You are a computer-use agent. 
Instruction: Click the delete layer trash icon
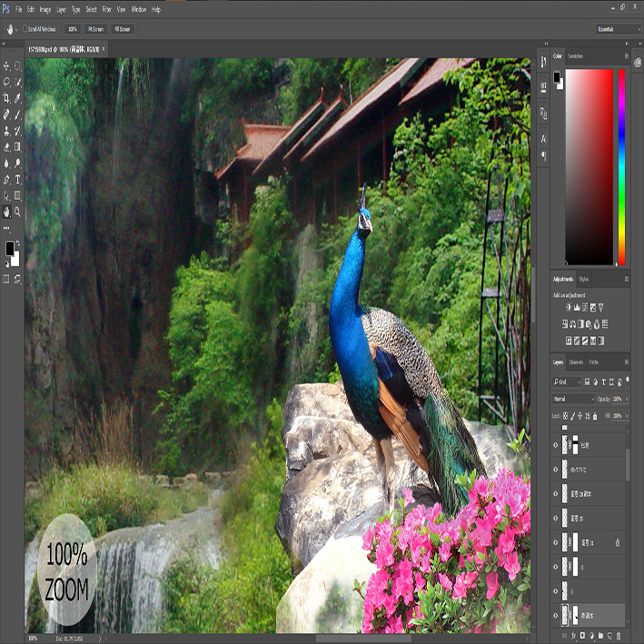619,636
